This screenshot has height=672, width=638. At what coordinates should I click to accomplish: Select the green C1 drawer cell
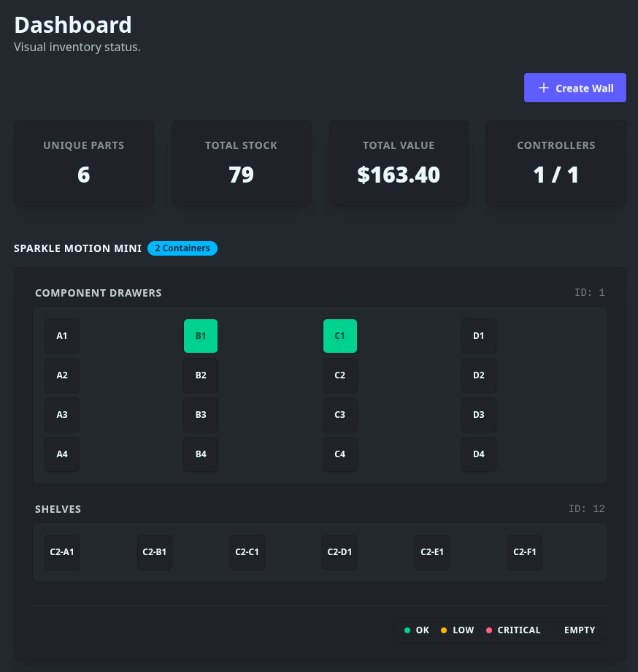point(340,336)
